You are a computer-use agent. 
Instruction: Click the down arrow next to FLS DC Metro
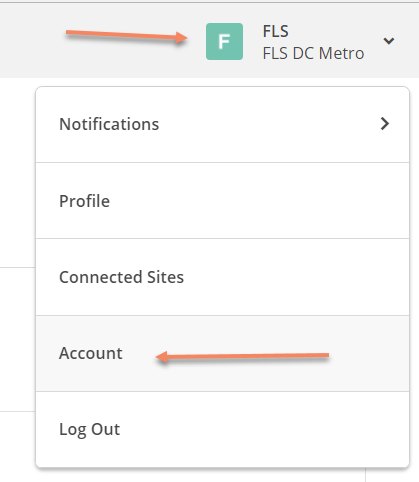389,41
